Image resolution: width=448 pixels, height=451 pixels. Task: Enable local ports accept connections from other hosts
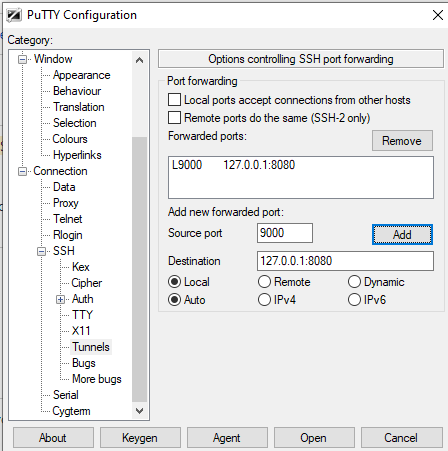(x=174, y=100)
